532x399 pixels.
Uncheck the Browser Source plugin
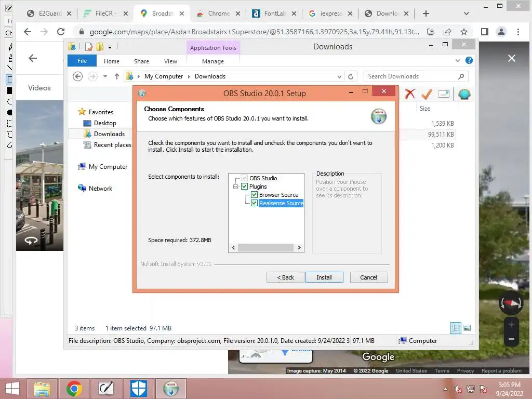point(254,195)
